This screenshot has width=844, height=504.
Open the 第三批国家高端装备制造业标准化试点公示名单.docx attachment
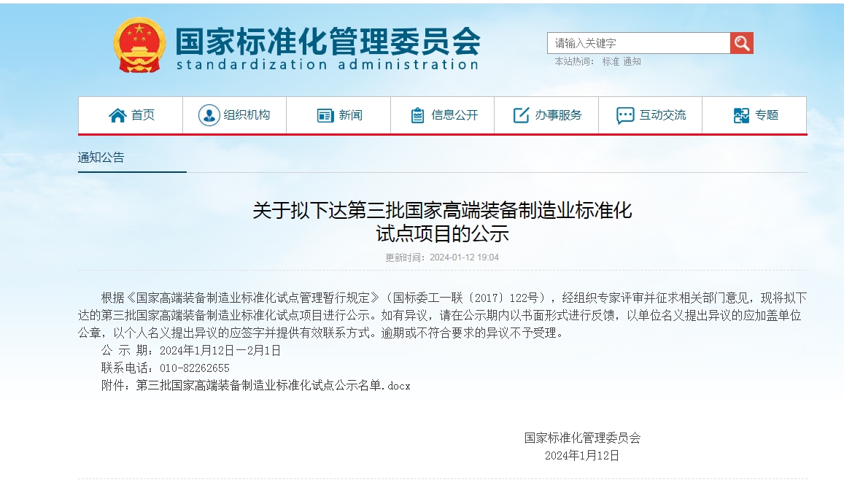pyautogui.click(x=273, y=385)
